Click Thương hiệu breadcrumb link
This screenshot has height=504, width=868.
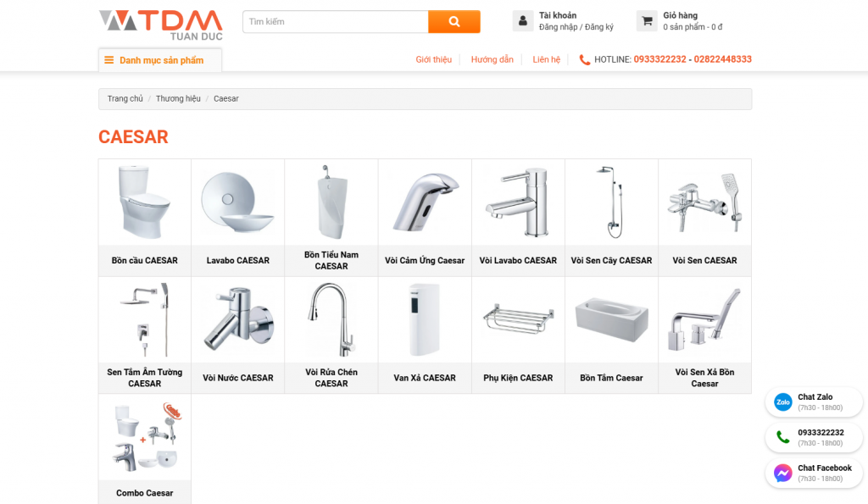178,98
